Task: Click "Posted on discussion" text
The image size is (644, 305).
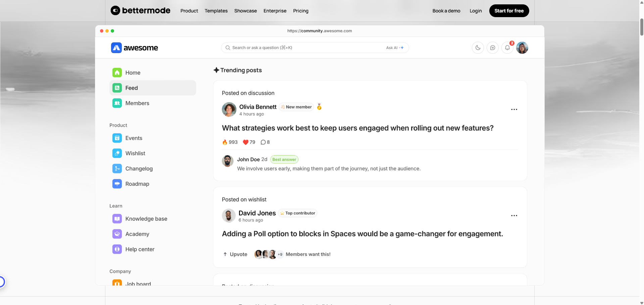Action: [x=248, y=93]
